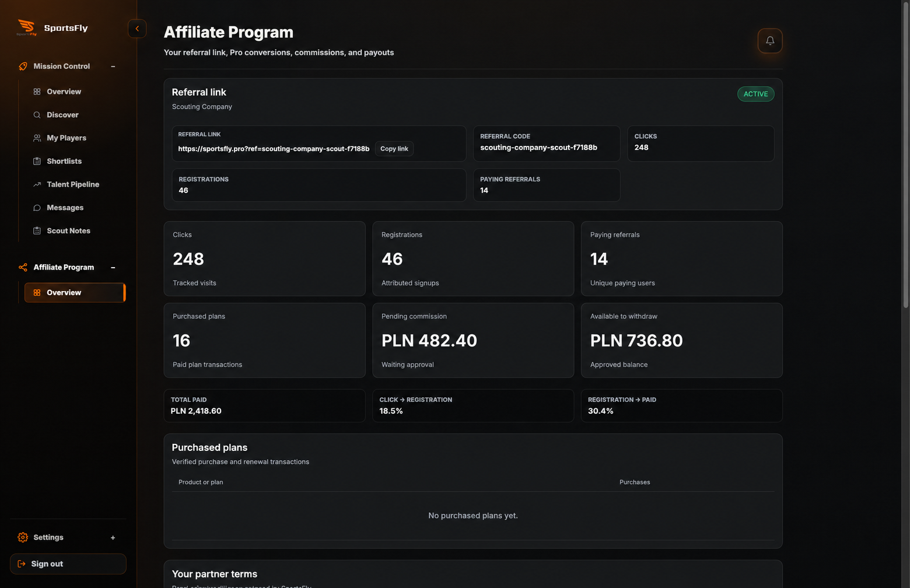Click the Attributed signups caption
This screenshot has height=588, width=910.
pos(410,283)
